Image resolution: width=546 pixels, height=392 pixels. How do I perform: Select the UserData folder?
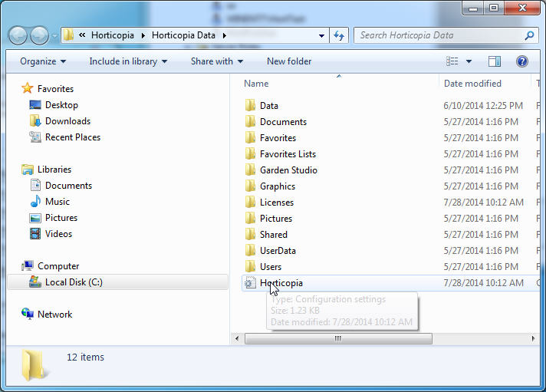(x=270, y=251)
